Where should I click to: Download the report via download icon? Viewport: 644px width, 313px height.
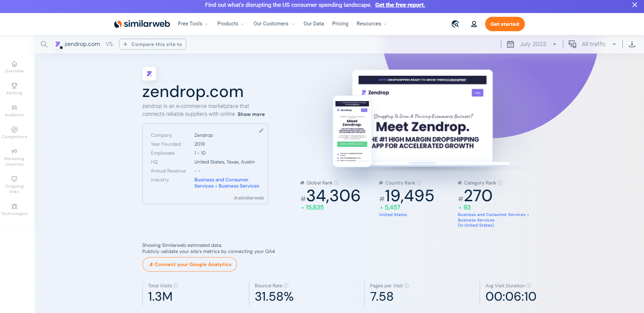tap(632, 44)
